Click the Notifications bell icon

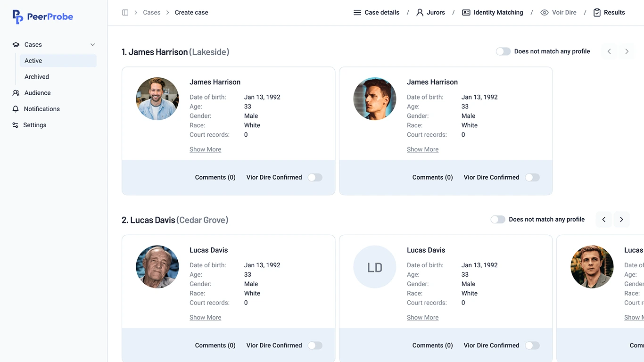[x=16, y=109]
